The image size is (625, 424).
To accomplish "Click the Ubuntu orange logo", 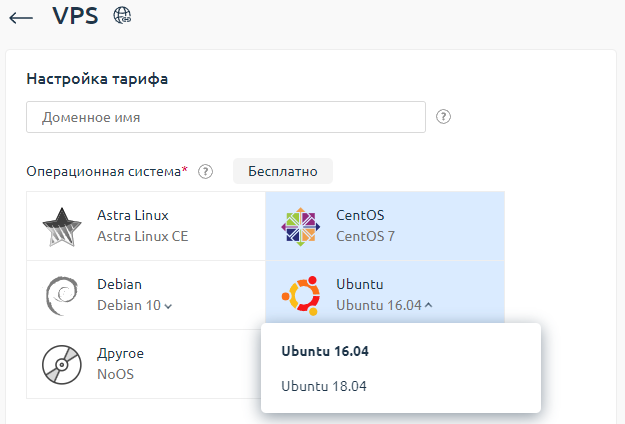I will 300,295.
